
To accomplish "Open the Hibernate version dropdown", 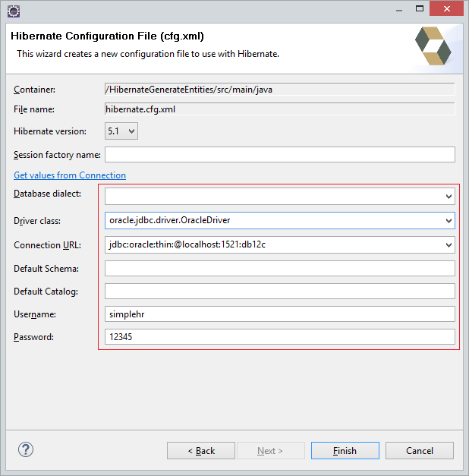I will [121, 131].
